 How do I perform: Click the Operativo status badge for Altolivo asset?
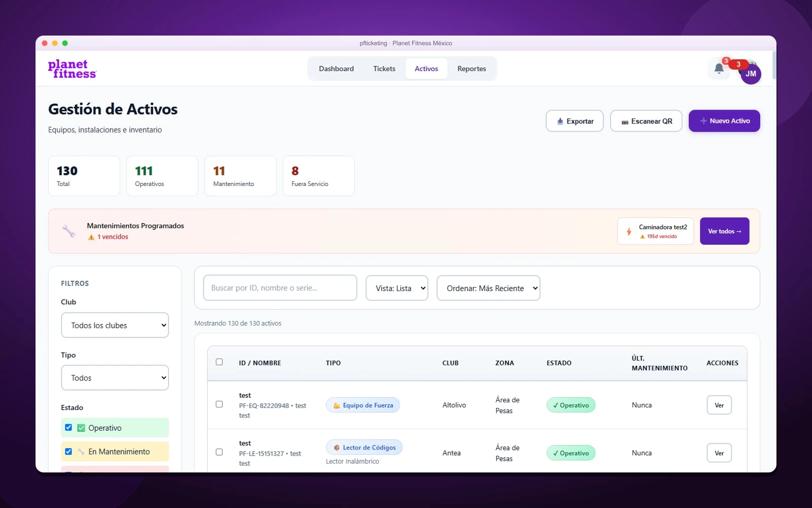coord(571,405)
